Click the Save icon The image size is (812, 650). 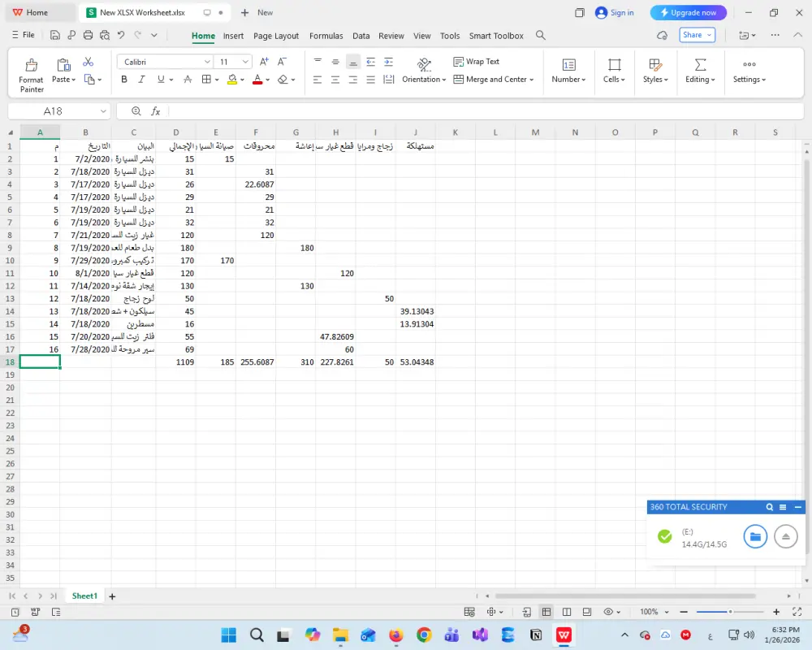[x=54, y=35]
